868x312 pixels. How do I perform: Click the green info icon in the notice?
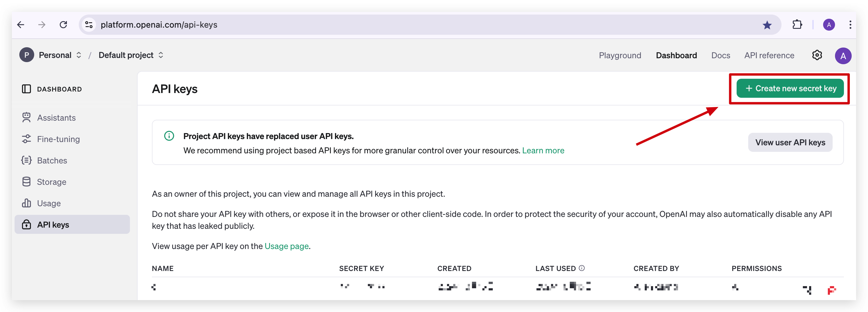tap(169, 136)
